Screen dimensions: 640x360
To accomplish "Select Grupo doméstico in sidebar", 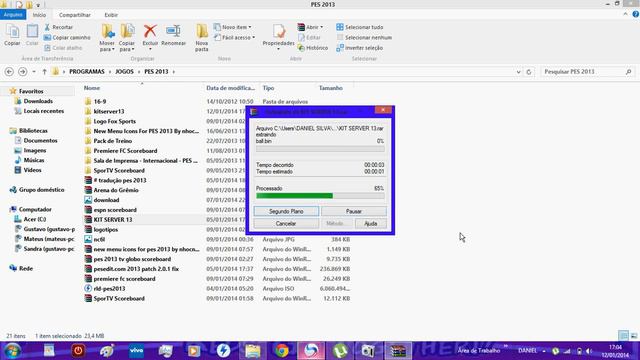I will (x=41, y=190).
